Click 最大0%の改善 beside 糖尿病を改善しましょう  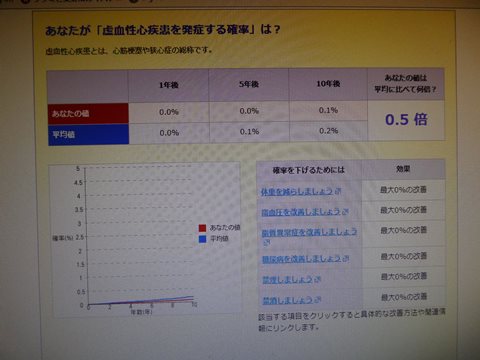(404, 256)
